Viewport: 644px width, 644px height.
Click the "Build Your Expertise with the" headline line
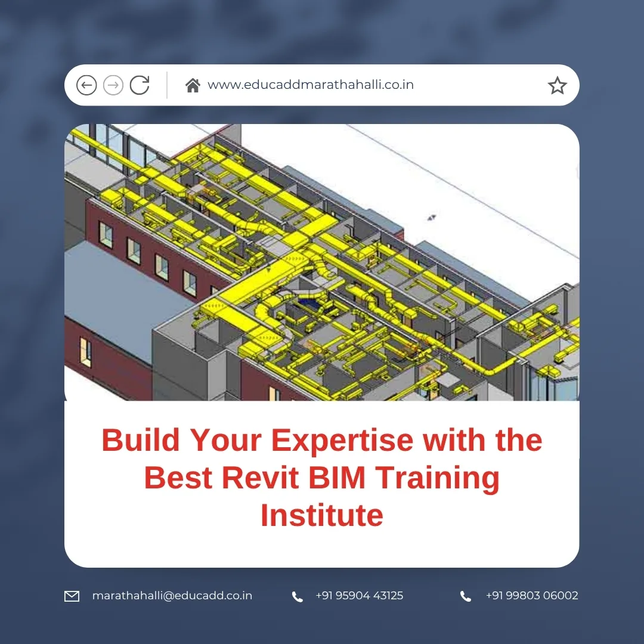pos(322,440)
